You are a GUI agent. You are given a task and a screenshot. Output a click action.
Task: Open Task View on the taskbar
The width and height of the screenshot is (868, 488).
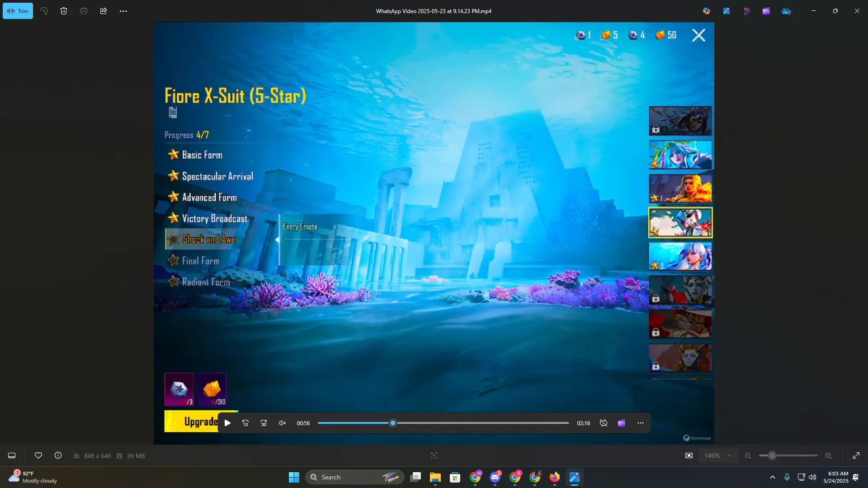point(415,477)
